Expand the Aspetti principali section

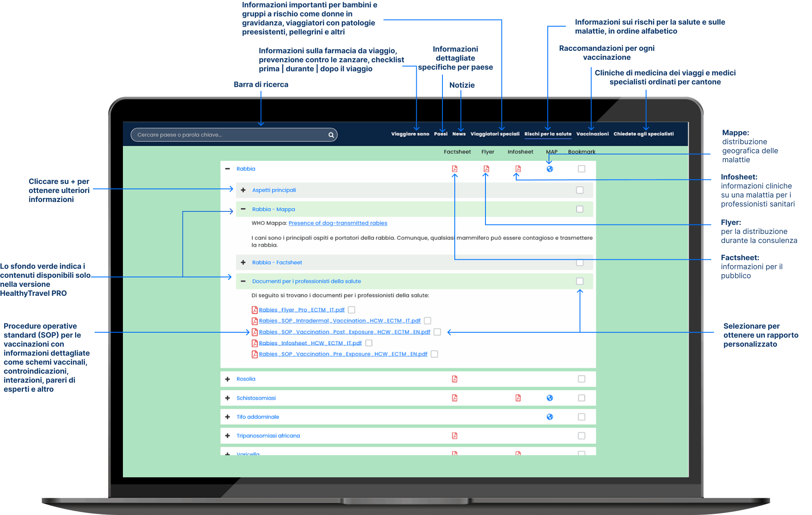pos(243,190)
